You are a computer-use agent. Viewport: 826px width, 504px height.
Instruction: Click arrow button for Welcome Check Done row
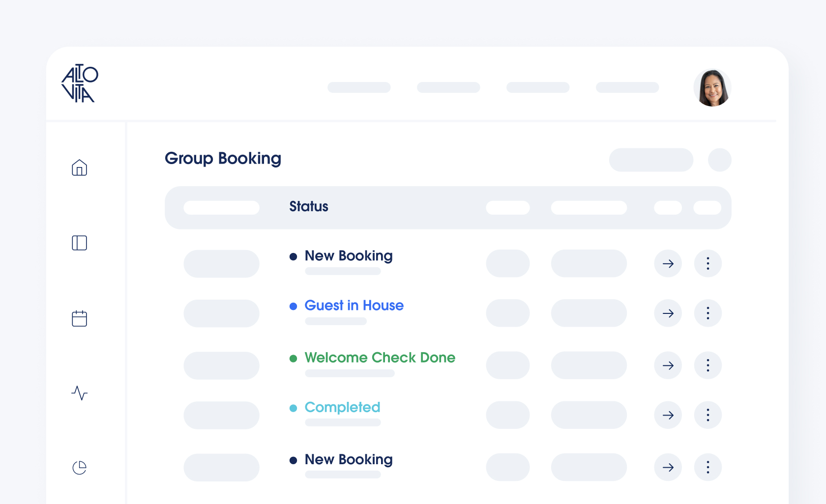click(668, 365)
